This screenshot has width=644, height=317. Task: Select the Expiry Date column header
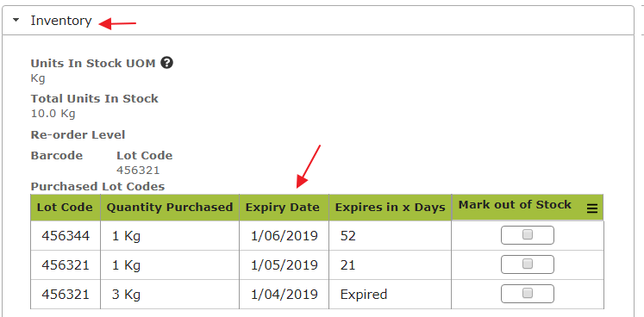[x=284, y=208]
